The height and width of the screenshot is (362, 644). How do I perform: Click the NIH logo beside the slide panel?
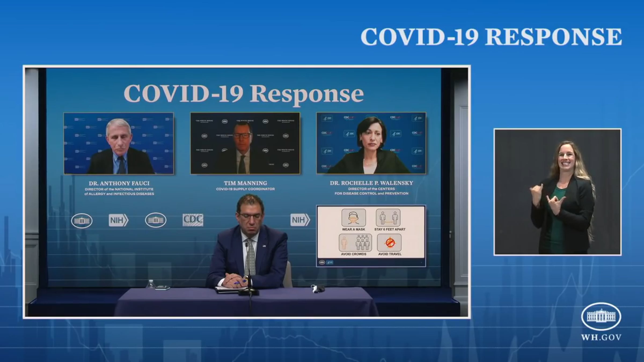pyautogui.click(x=300, y=220)
